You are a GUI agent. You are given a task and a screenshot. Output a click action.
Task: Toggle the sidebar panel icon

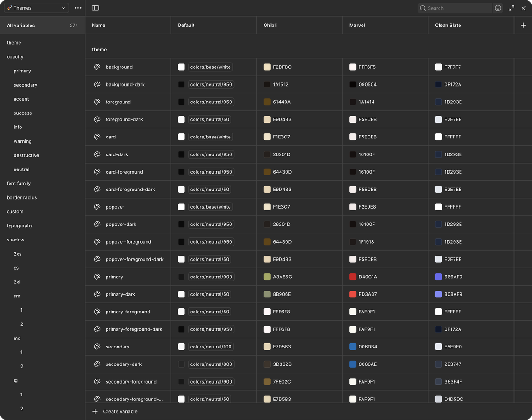point(95,8)
